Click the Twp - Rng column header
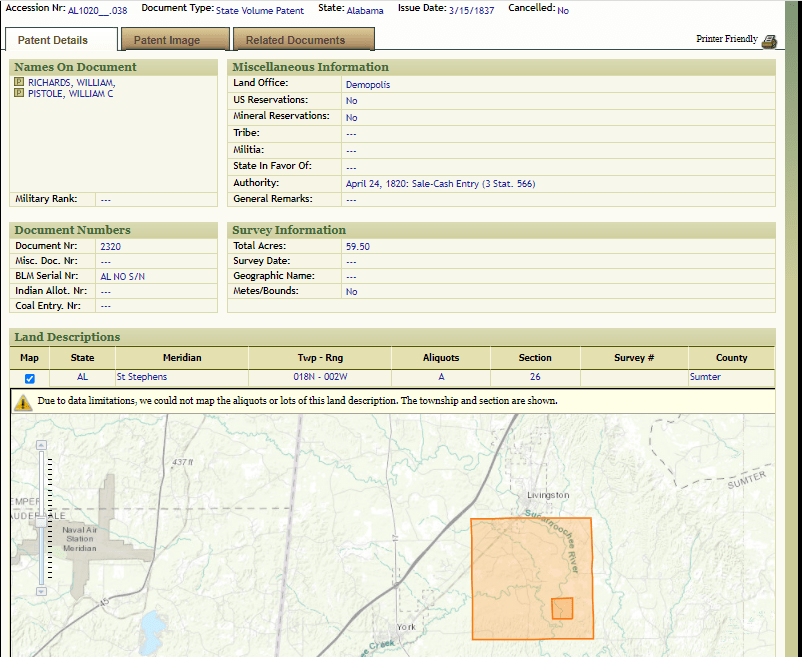The height and width of the screenshot is (657, 802). [x=320, y=358]
